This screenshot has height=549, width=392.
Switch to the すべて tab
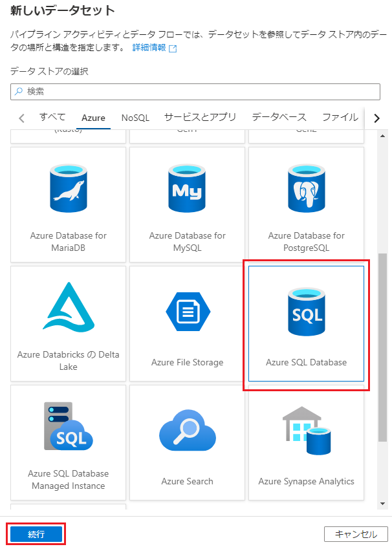click(52, 117)
